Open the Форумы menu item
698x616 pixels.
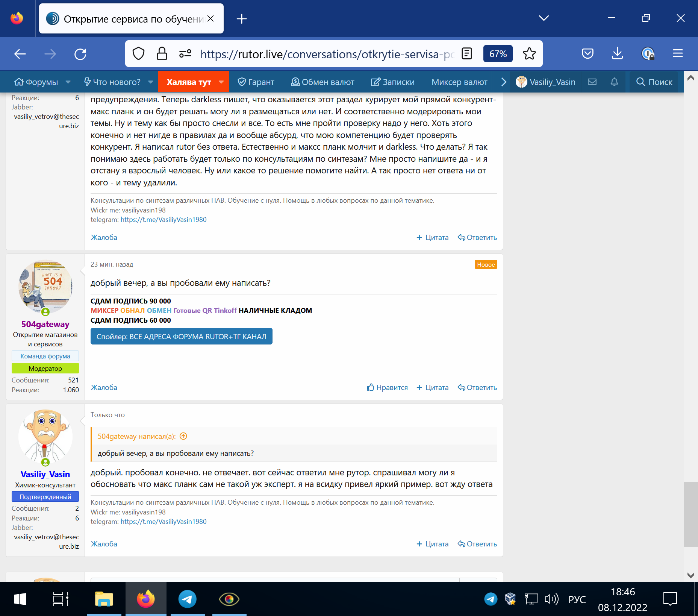coord(36,82)
